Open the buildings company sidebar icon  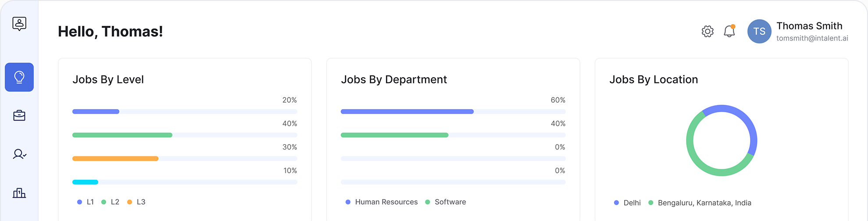[19, 193]
